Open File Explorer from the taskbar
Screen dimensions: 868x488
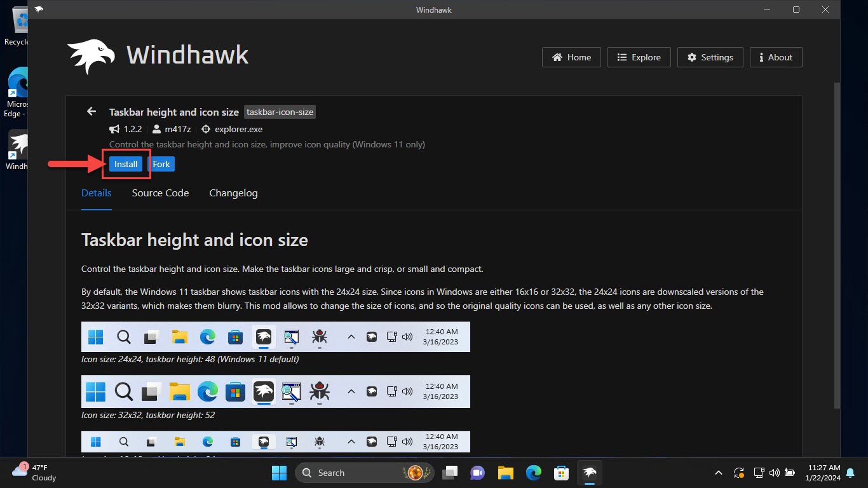505,473
